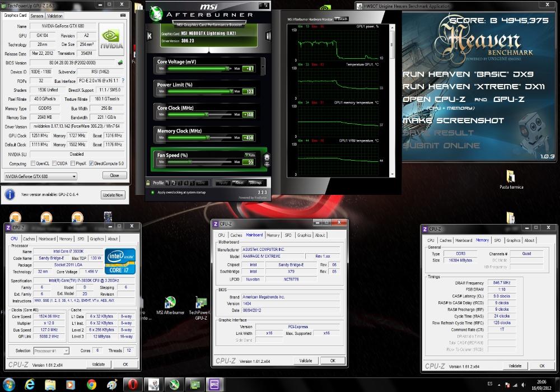Open About tab in the right CPU-Z window
Viewport: 560px width, 392px height.
(529, 241)
